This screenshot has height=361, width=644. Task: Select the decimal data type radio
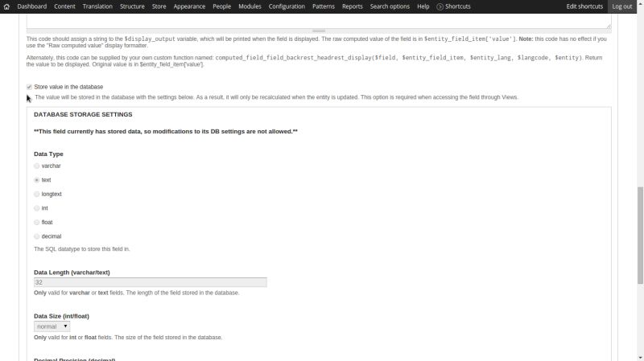[36, 236]
